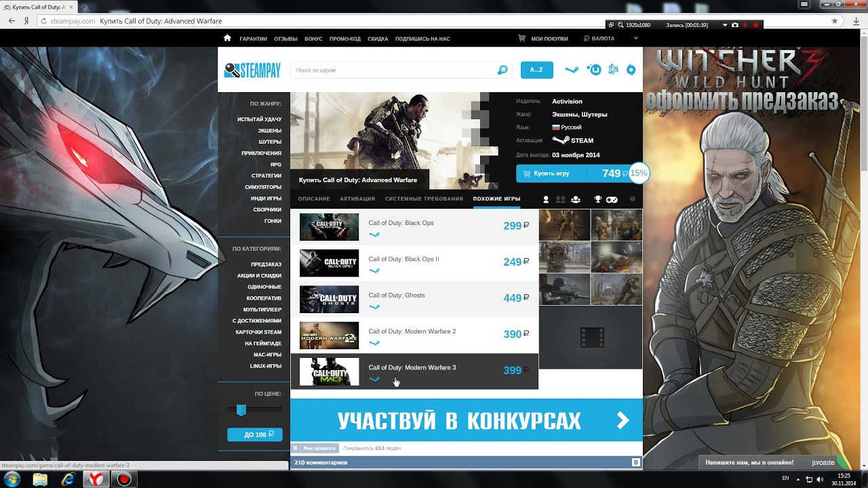Click the price range slider handle
This screenshot has width=868, height=488.
(x=241, y=410)
